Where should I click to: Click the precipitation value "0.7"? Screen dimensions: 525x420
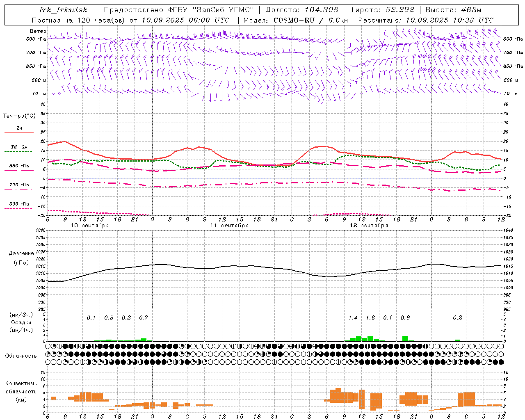click(x=143, y=317)
